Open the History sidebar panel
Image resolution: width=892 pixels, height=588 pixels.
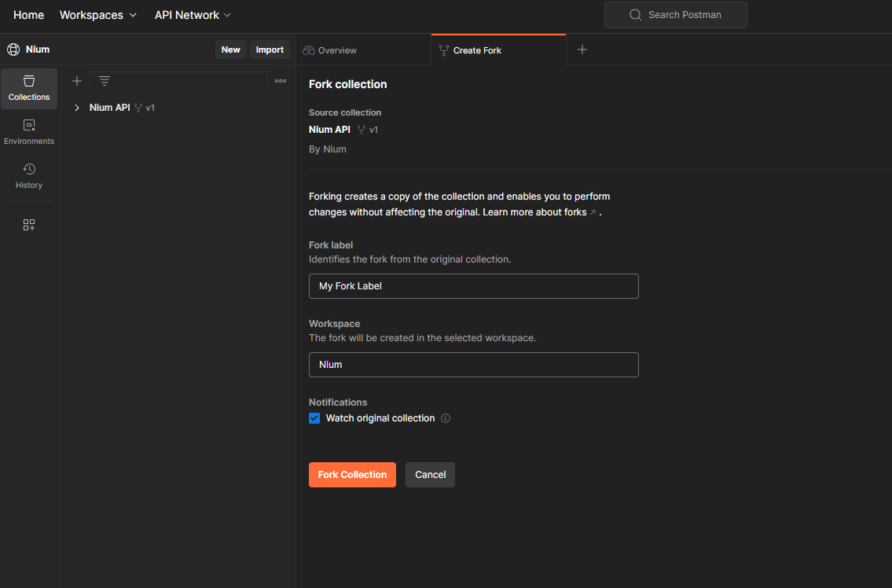coord(29,176)
